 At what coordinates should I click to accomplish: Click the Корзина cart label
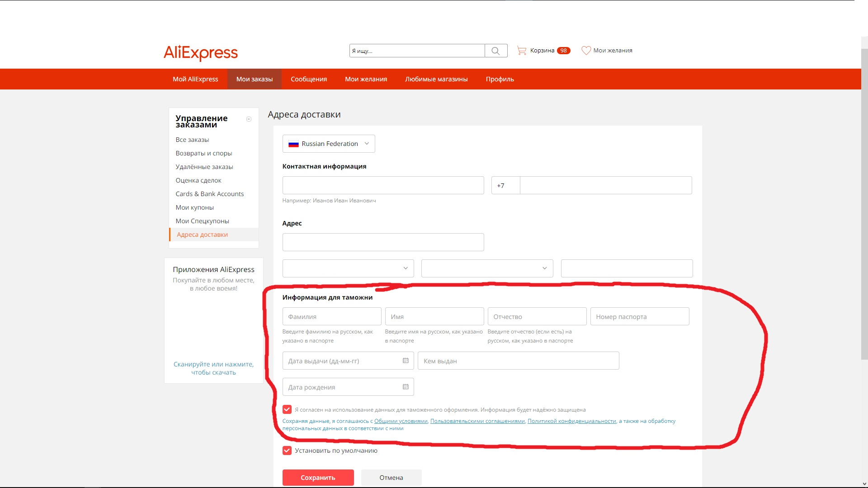pyautogui.click(x=542, y=51)
